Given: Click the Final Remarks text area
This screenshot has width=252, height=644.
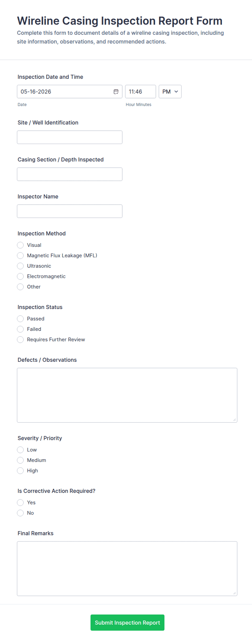Looking at the screenshot, I should coord(127,569).
